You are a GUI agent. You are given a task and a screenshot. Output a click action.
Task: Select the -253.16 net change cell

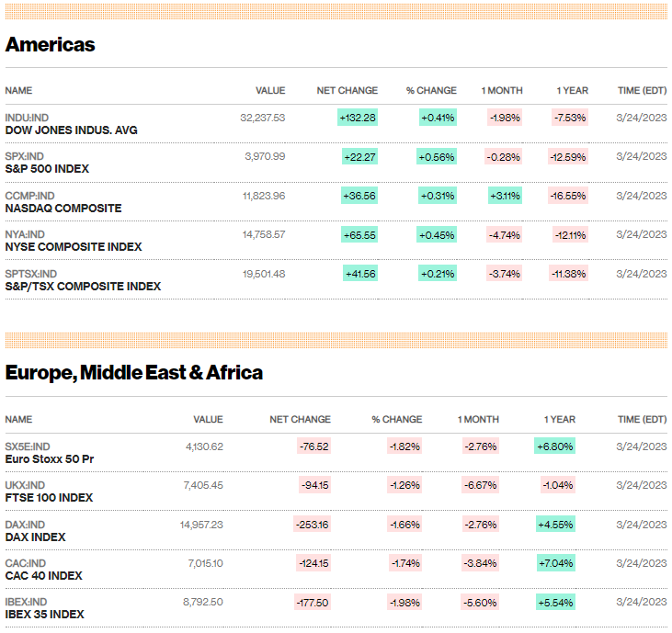pos(313,525)
